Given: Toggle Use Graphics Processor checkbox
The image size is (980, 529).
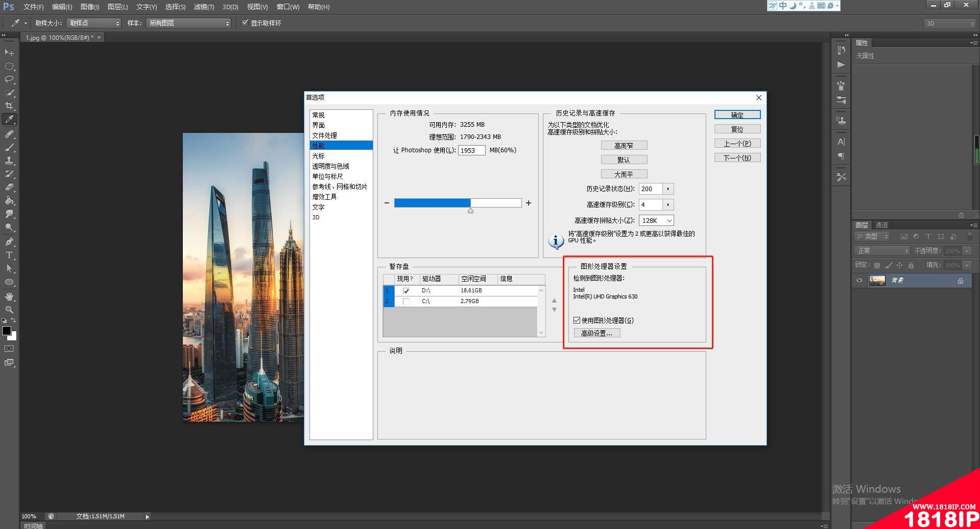Looking at the screenshot, I should pos(577,320).
